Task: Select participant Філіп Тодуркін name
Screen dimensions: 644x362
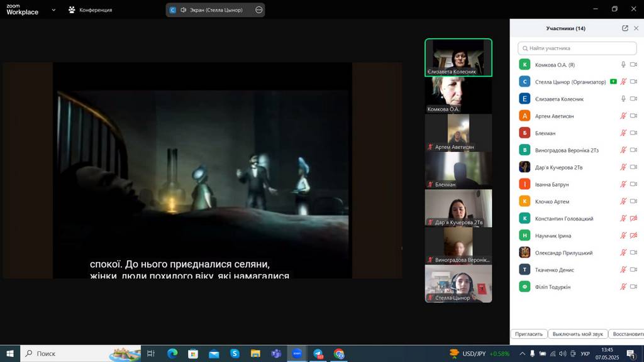Action: pyautogui.click(x=552, y=287)
